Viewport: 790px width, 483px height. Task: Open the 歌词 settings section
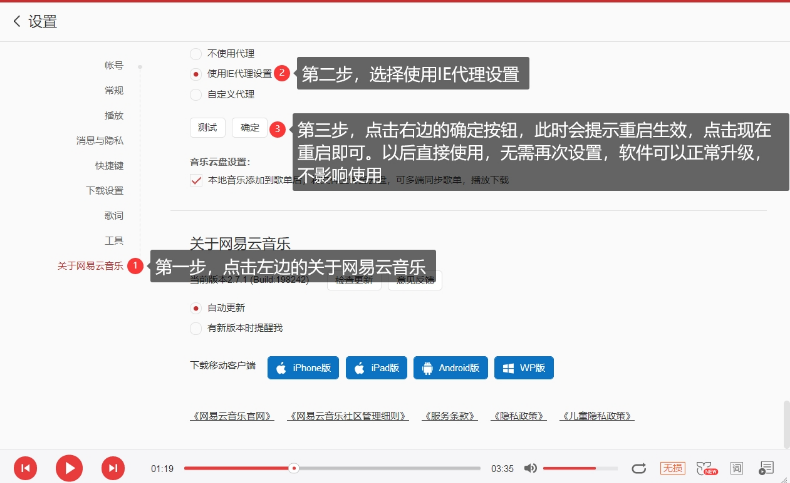pos(114,216)
